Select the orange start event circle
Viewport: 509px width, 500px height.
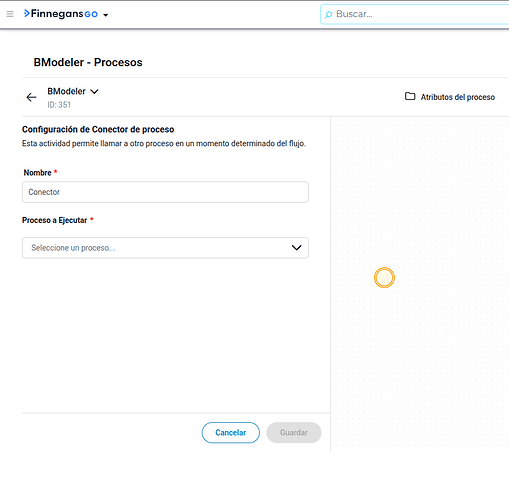pos(384,277)
